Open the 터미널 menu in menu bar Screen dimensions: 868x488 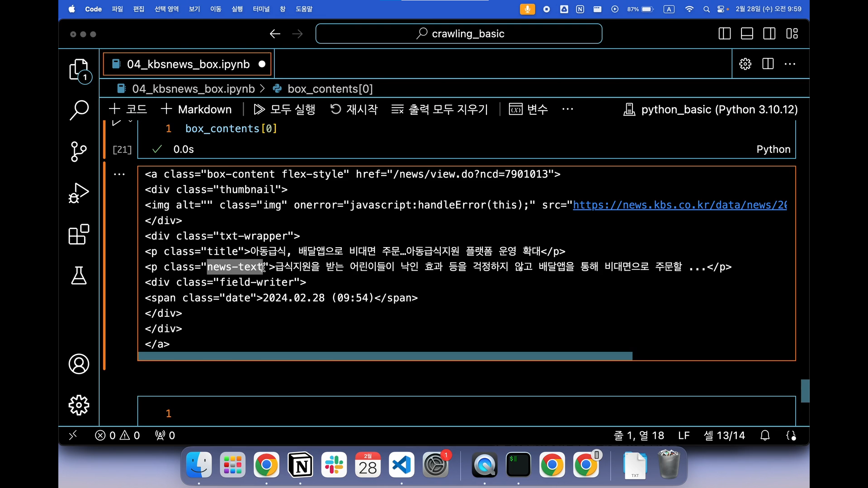coord(261,9)
